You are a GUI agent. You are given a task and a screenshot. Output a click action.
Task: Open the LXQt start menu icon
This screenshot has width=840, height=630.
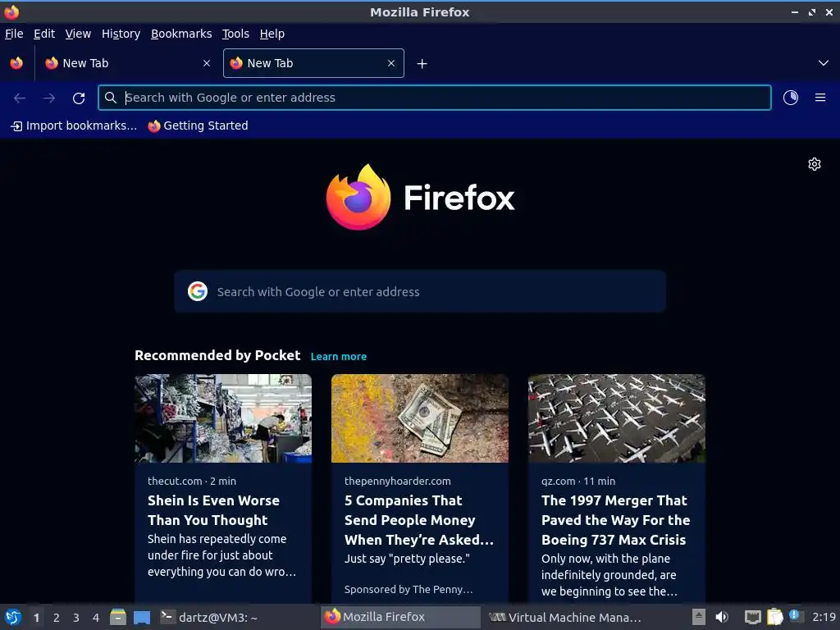tap(12, 617)
